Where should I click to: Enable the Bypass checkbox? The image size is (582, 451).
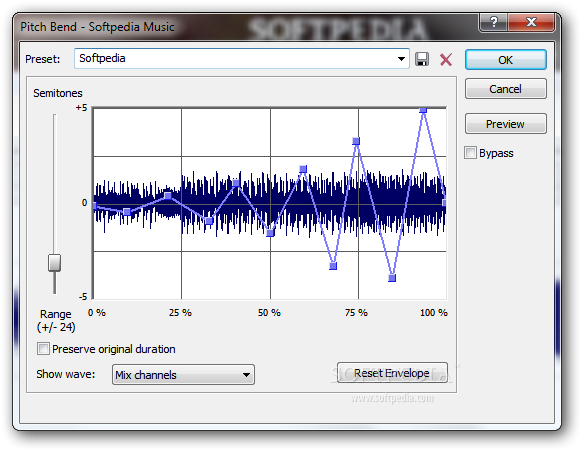[470, 153]
